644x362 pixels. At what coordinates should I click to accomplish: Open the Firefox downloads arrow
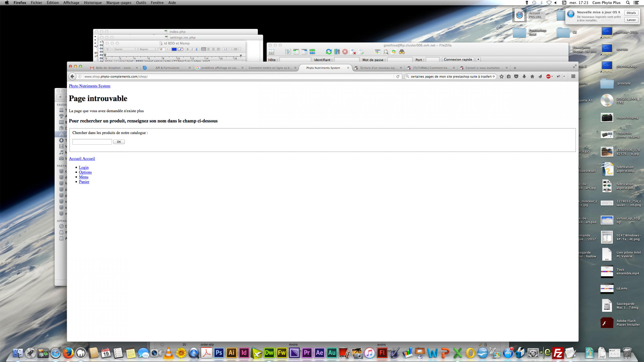[x=524, y=76]
